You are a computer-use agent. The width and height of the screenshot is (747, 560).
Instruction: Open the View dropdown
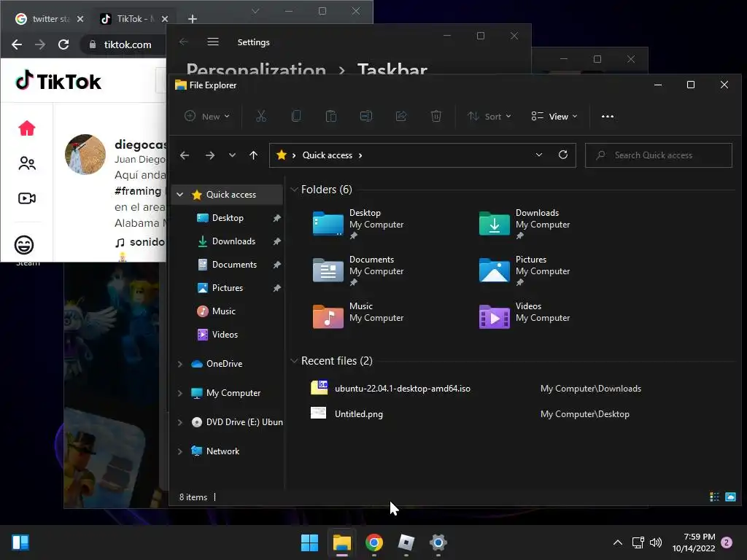point(554,116)
